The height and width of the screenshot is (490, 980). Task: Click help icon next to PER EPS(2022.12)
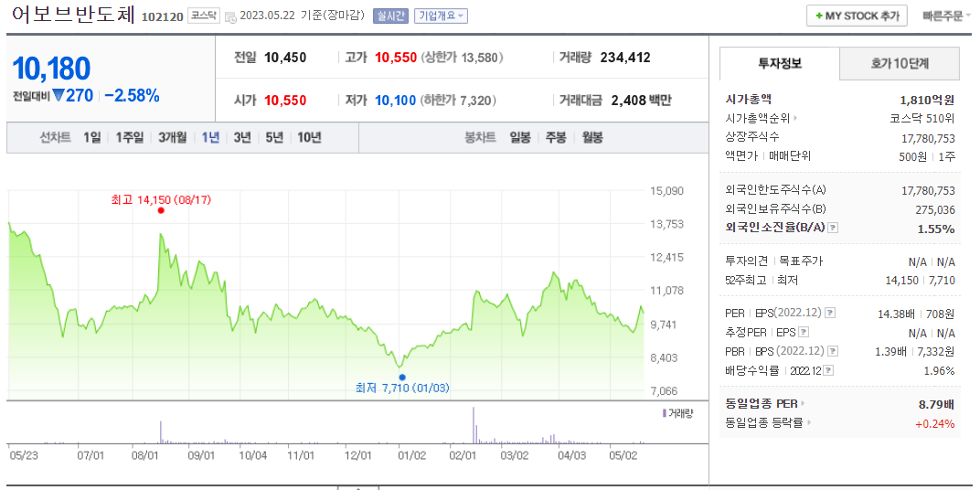[829, 314]
